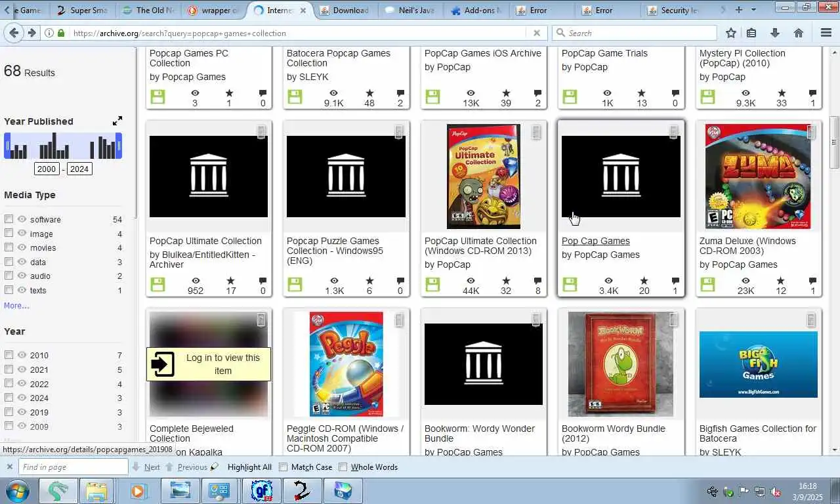Switch to the Add-ons tab

click(x=476, y=10)
